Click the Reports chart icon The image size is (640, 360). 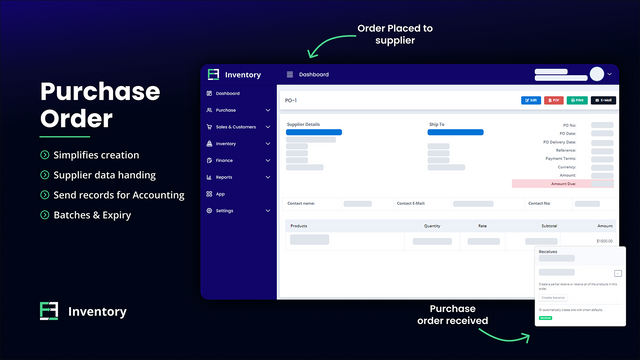[209, 177]
